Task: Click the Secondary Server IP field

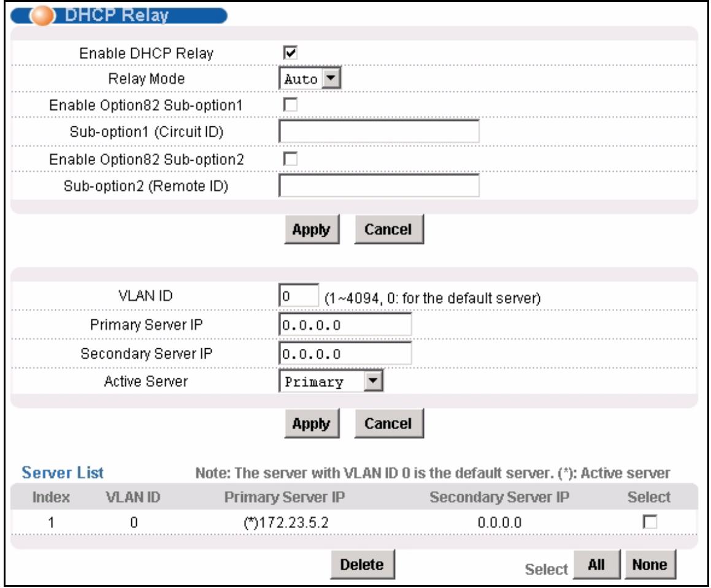Action: 345,354
